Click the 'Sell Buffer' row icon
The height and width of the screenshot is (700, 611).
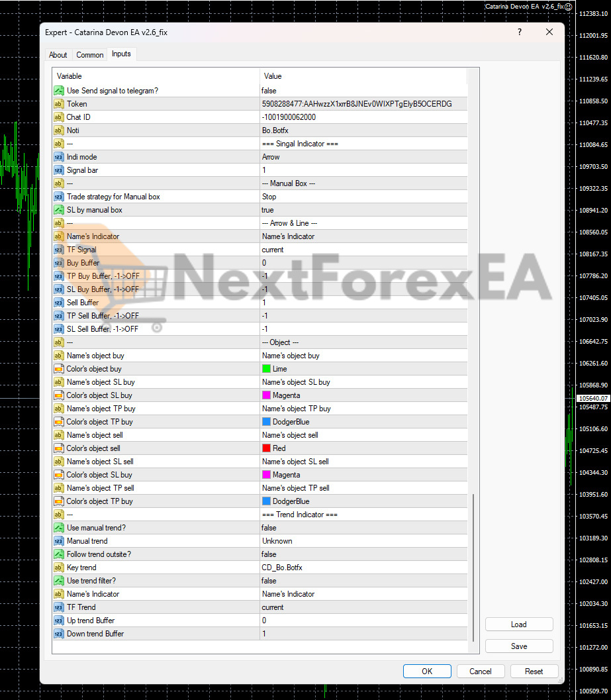coord(59,303)
